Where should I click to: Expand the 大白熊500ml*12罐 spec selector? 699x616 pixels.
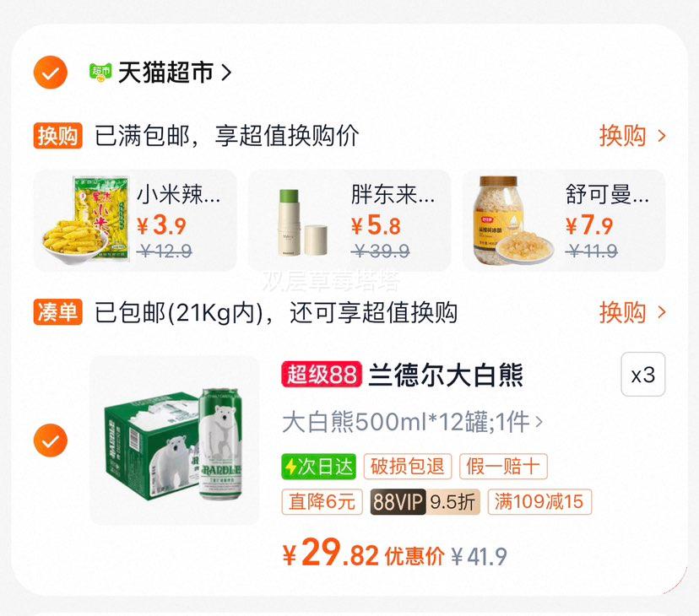(x=412, y=422)
